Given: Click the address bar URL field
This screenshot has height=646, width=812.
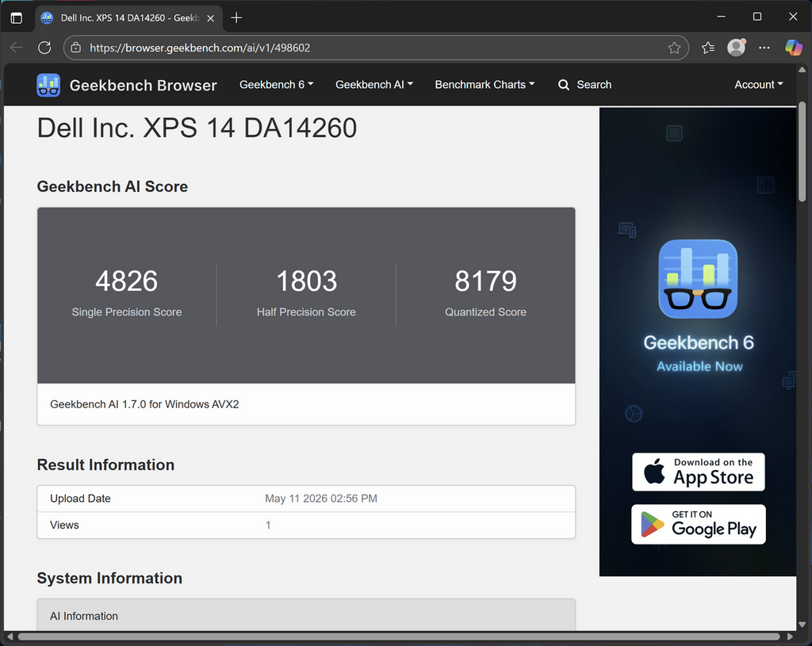Looking at the screenshot, I should (x=375, y=48).
